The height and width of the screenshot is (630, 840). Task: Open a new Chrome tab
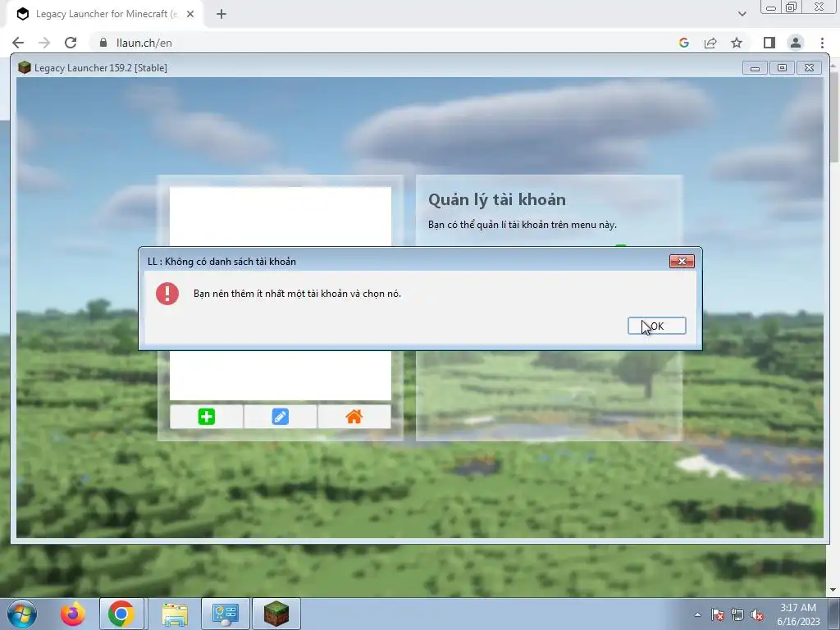[x=221, y=14]
